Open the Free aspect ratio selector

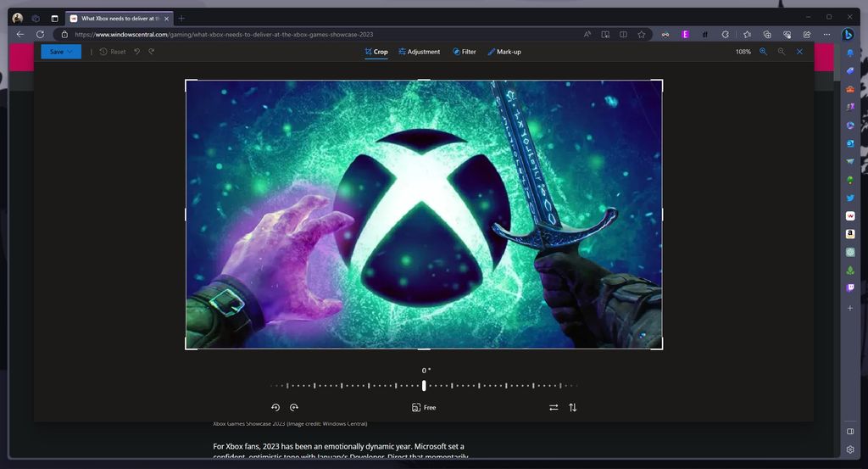(x=424, y=408)
